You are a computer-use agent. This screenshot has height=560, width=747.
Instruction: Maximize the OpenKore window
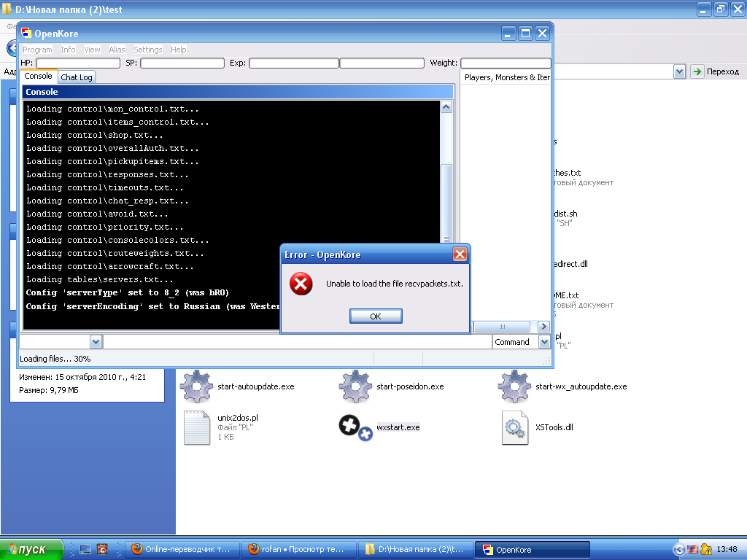tap(525, 34)
